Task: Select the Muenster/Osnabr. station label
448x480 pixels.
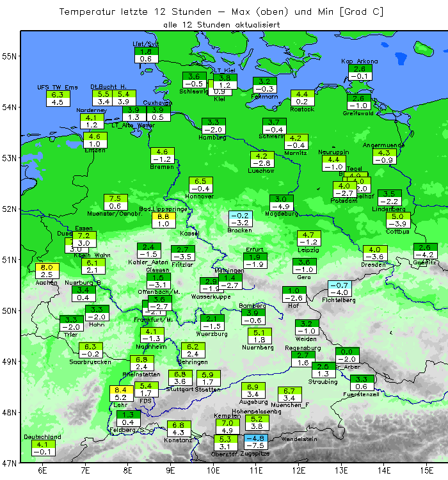Action: (115, 214)
